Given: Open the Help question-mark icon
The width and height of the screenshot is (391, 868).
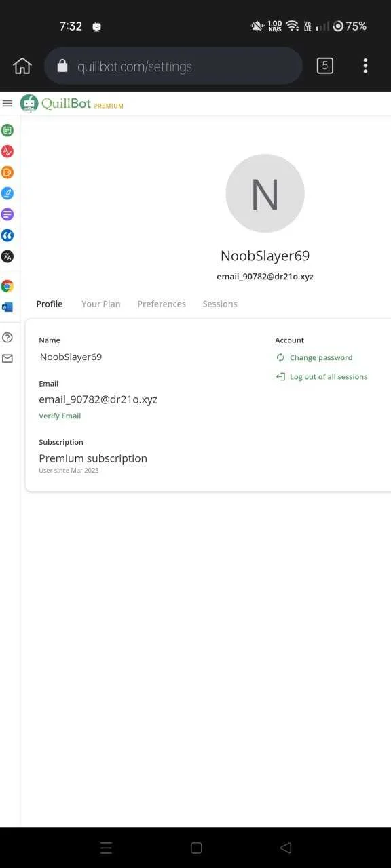Looking at the screenshot, I should (x=7, y=338).
